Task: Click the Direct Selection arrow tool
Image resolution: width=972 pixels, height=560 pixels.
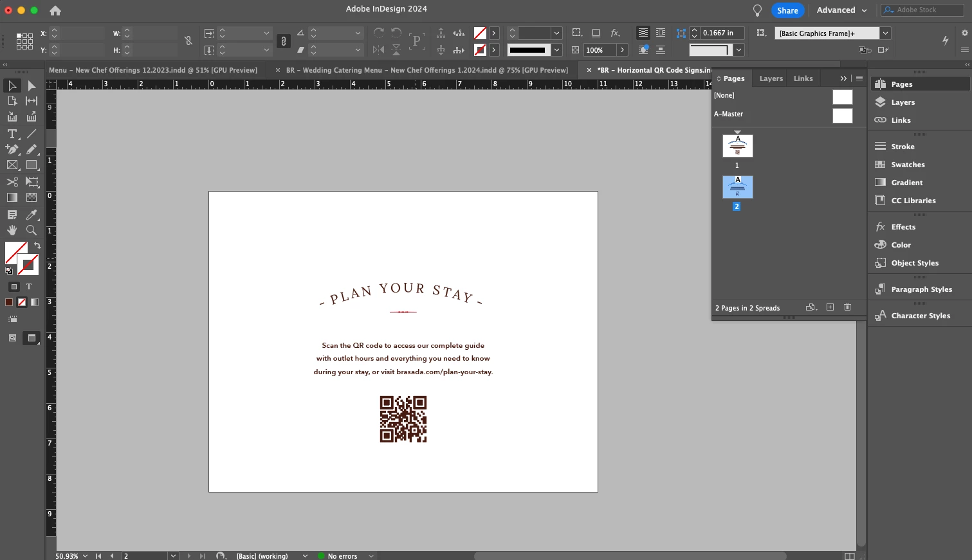Action: coord(31,86)
